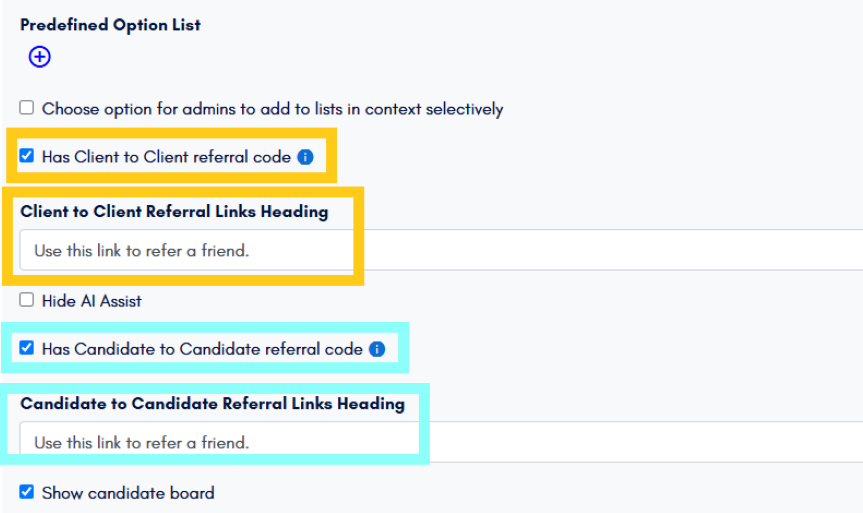Click the 'Has Candidate to Candidate referral code' label
This screenshot has height=513, width=863.
tap(202, 349)
